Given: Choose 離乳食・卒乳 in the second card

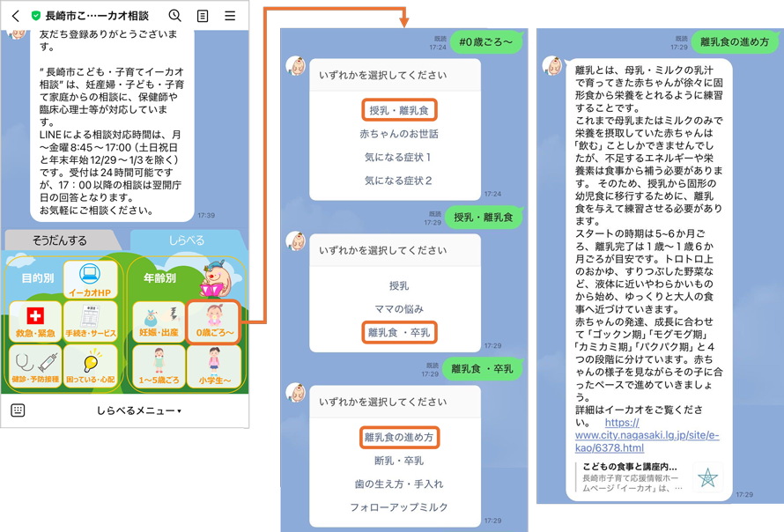Looking at the screenshot, I should click(399, 333).
